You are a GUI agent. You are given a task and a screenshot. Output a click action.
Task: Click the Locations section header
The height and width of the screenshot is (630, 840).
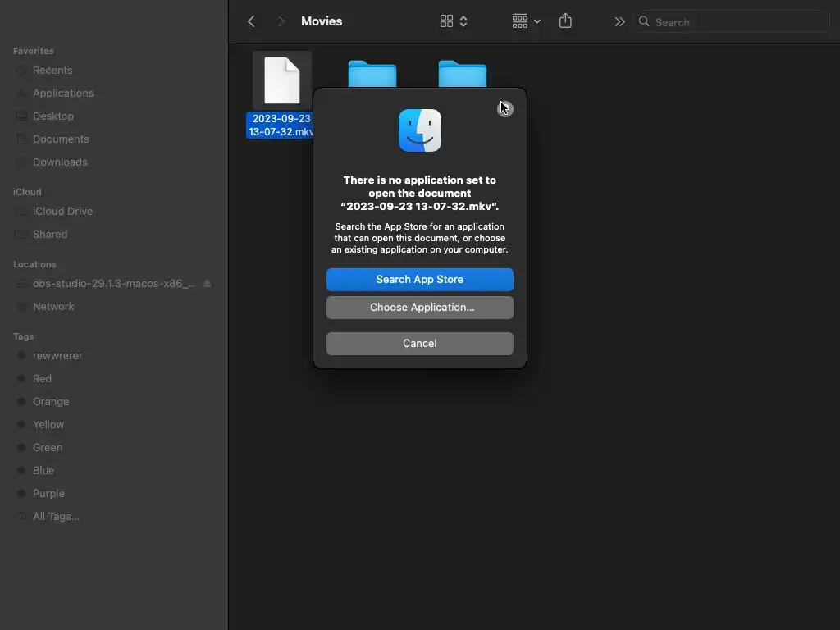point(34,264)
